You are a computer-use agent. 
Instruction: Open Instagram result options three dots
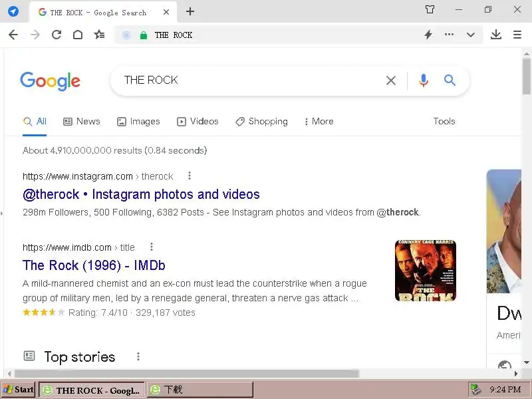(190, 176)
